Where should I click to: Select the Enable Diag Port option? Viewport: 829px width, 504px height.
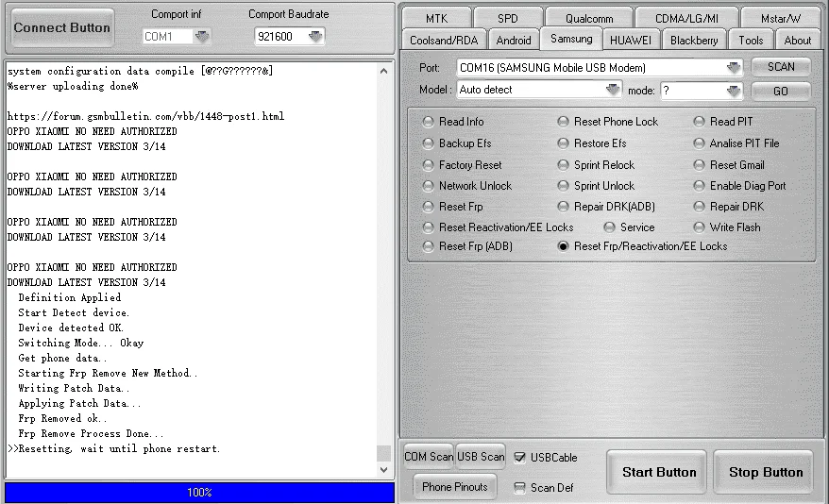739,186
